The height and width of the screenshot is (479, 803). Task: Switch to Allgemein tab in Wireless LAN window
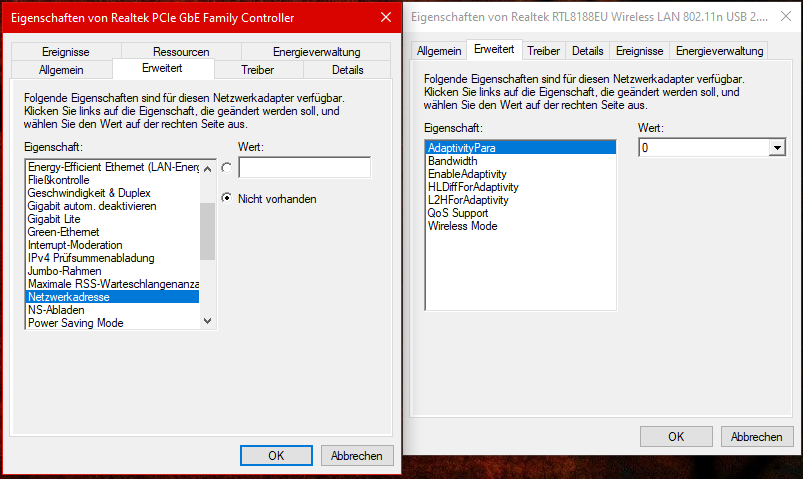(439, 51)
